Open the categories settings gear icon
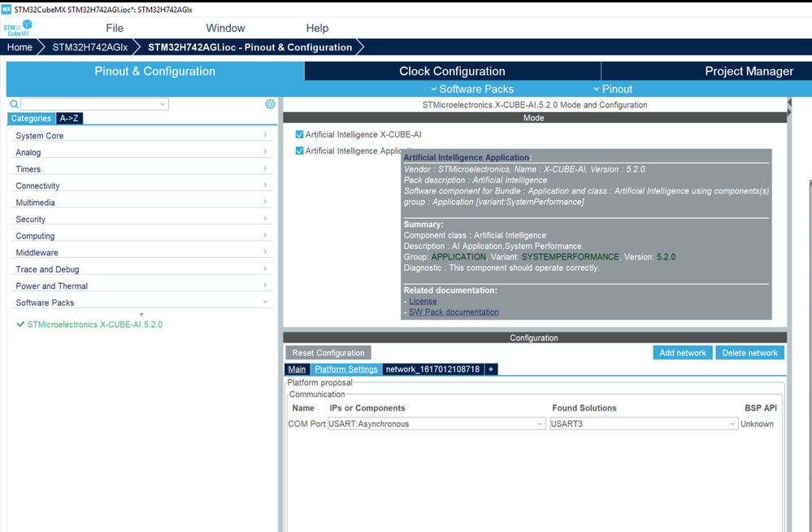The width and height of the screenshot is (812, 532). pos(270,104)
